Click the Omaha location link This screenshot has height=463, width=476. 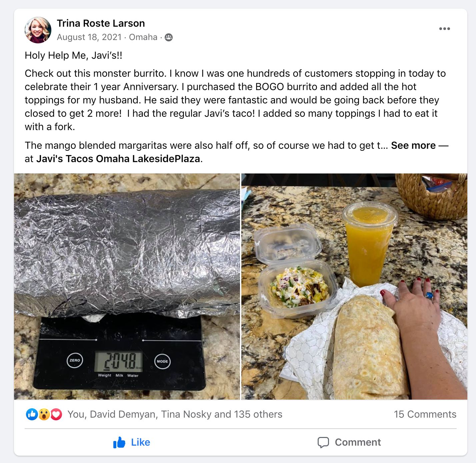tap(143, 37)
